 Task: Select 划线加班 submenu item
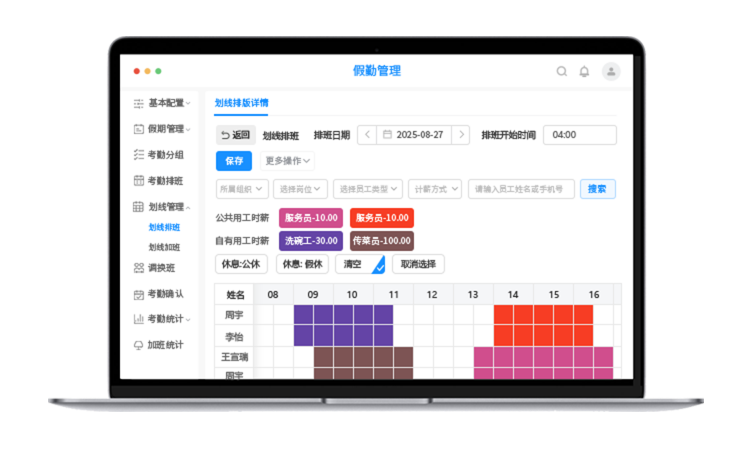pos(164,247)
